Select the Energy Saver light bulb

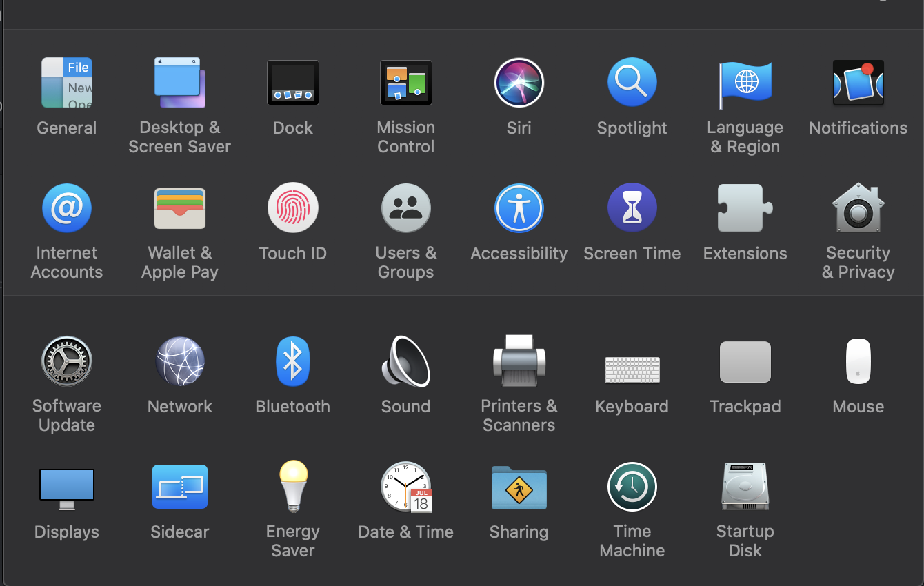(x=293, y=487)
